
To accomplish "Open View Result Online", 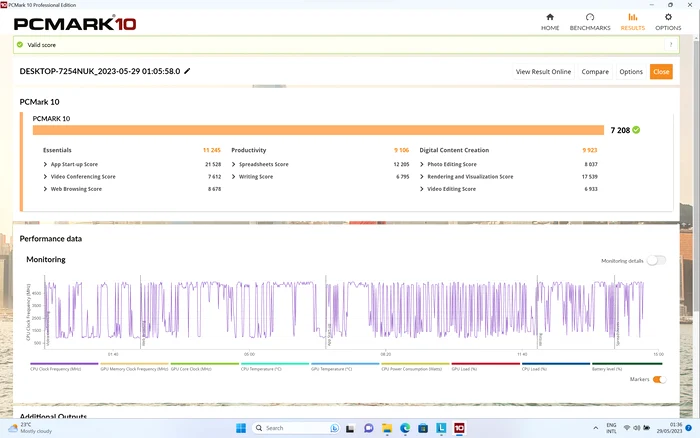I will point(543,71).
